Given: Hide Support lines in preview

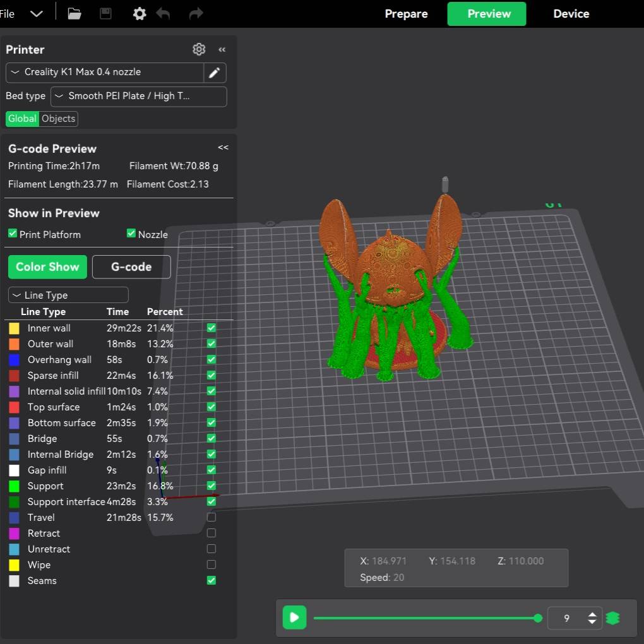Looking at the screenshot, I should (212, 486).
